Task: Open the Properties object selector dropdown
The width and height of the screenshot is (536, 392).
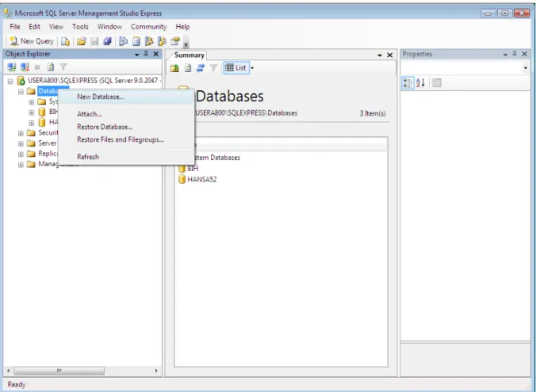Action: [x=526, y=68]
